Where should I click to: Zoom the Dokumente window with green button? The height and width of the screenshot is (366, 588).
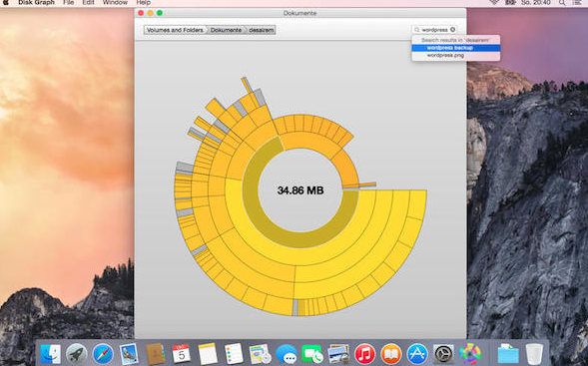pos(160,13)
